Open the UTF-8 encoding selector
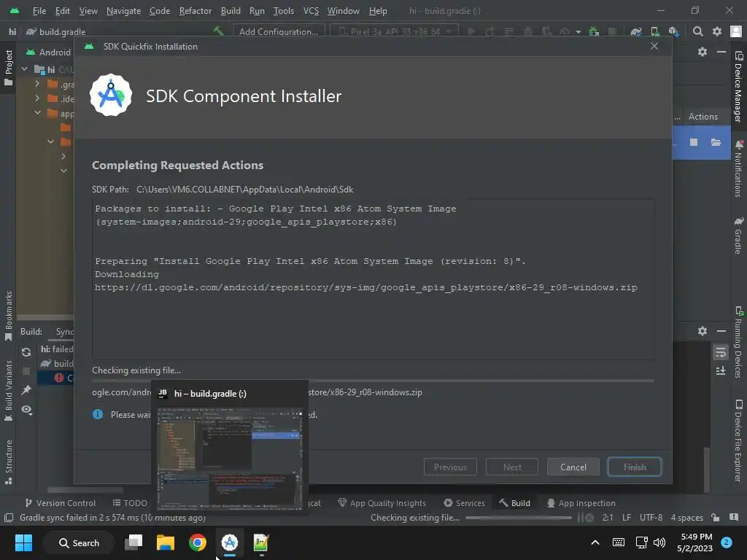Screen dimensions: 747x560 651,518
